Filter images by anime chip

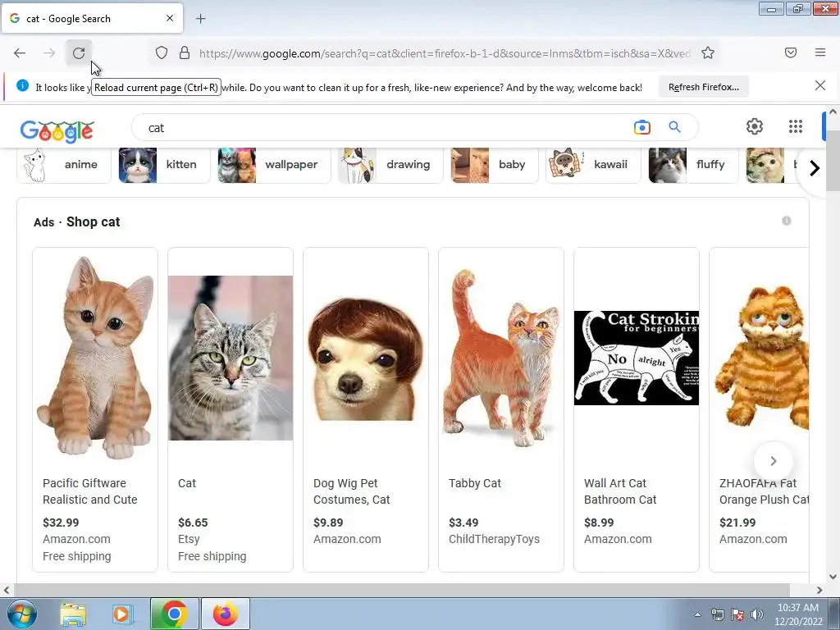point(64,165)
